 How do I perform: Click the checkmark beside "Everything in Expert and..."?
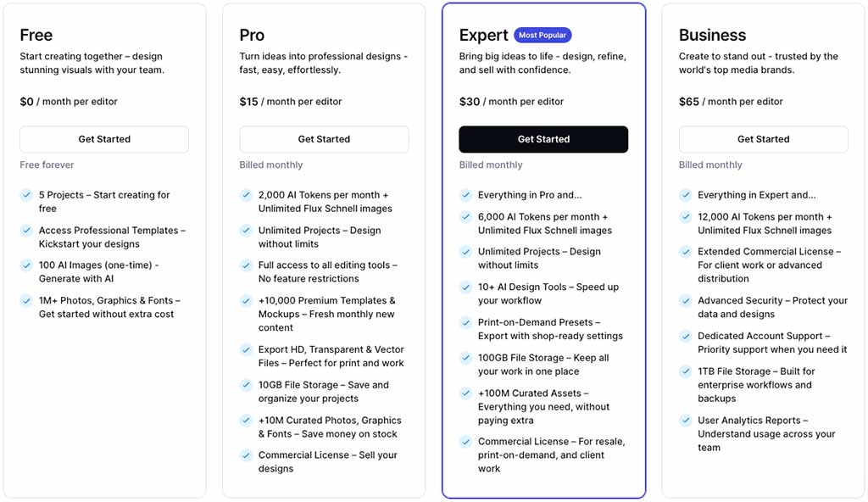click(x=685, y=195)
